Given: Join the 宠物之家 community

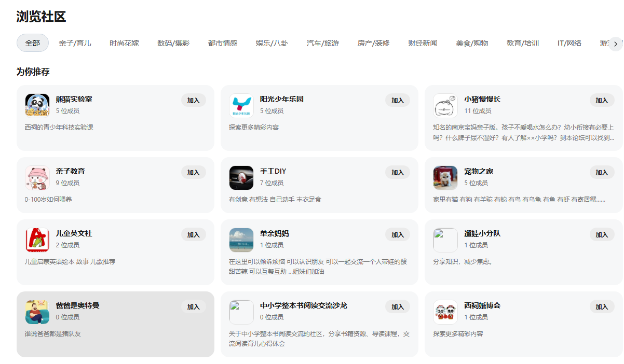Looking at the screenshot, I should [x=602, y=173].
